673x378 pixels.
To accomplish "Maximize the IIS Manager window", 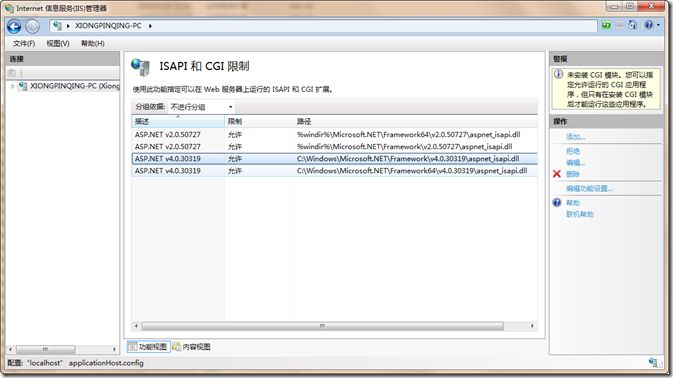I will (x=630, y=6).
